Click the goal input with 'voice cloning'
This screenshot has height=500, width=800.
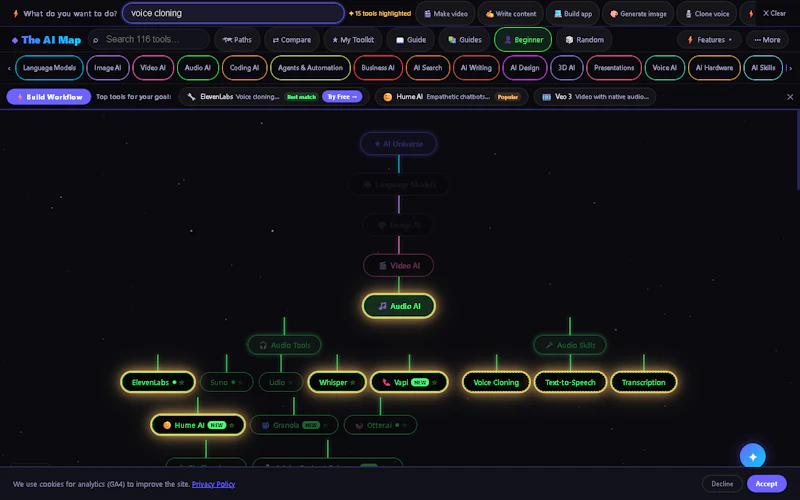(x=233, y=13)
